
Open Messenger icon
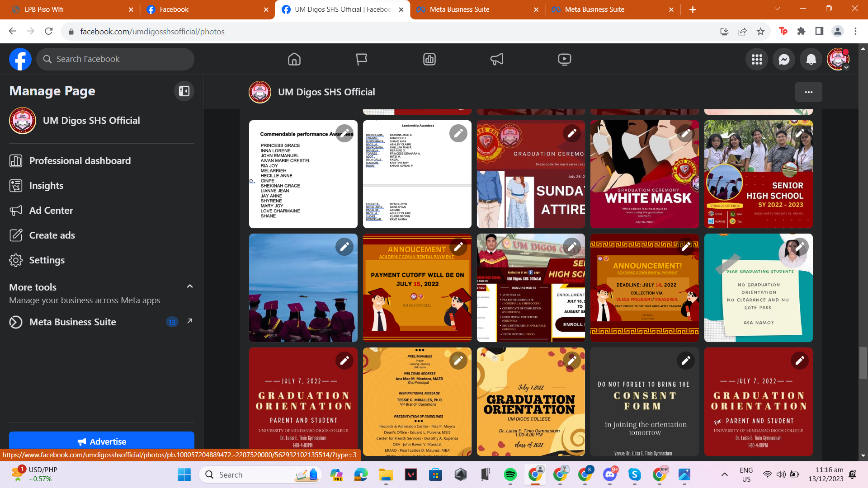pyautogui.click(x=784, y=59)
